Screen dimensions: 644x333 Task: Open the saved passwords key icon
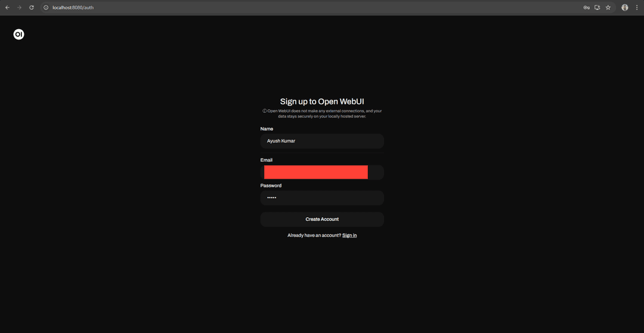[586, 7]
